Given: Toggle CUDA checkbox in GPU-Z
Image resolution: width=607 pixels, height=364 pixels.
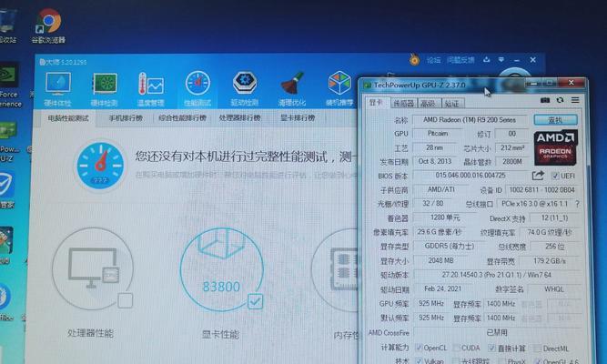Looking at the screenshot, I should point(457,348).
